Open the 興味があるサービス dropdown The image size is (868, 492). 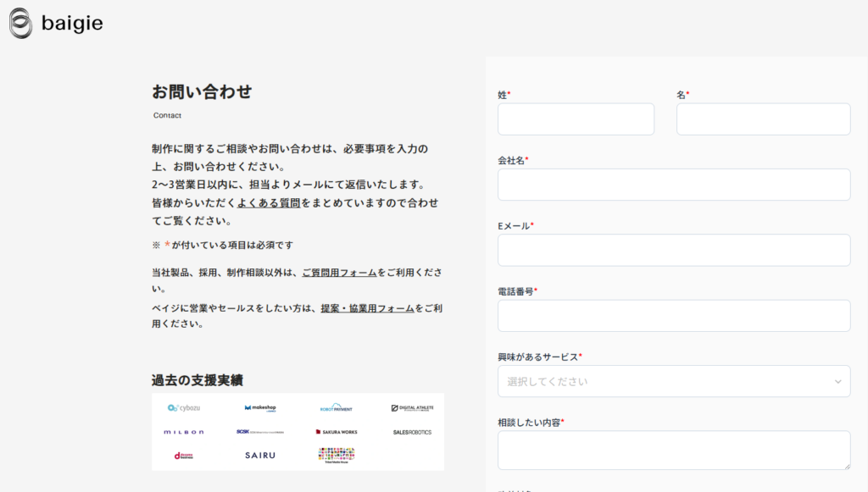tap(674, 381)
